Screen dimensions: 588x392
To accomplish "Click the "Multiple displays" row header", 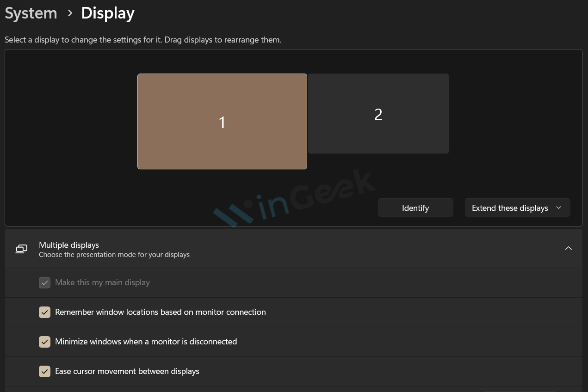I will click(x=68, y=245).
